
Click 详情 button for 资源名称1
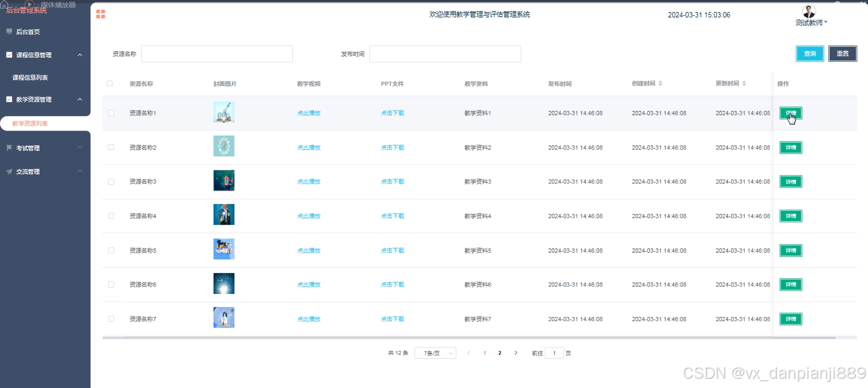(791, 113)
